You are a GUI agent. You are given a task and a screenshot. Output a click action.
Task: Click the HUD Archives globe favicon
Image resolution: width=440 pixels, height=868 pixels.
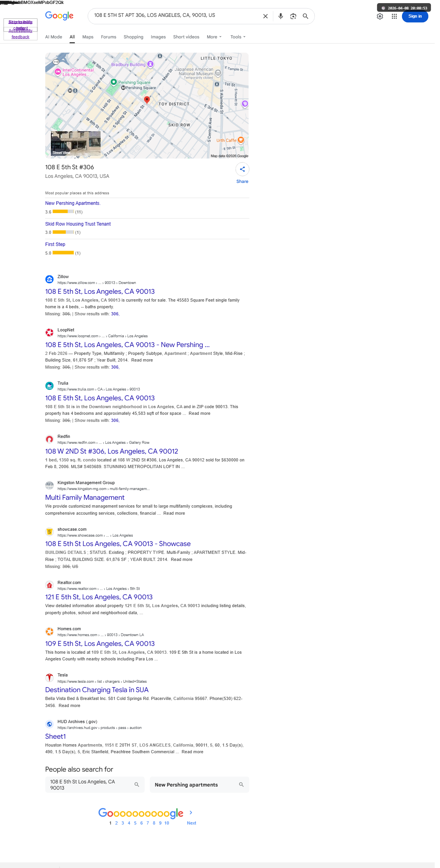click(49, 724)
